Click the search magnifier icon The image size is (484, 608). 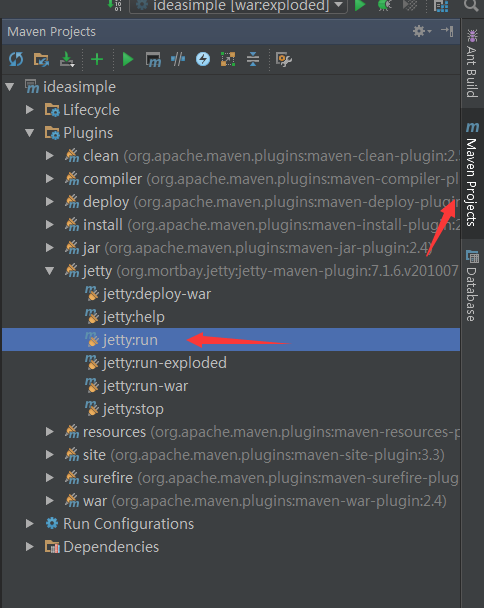pyautogui.click(x=471, y=5)
